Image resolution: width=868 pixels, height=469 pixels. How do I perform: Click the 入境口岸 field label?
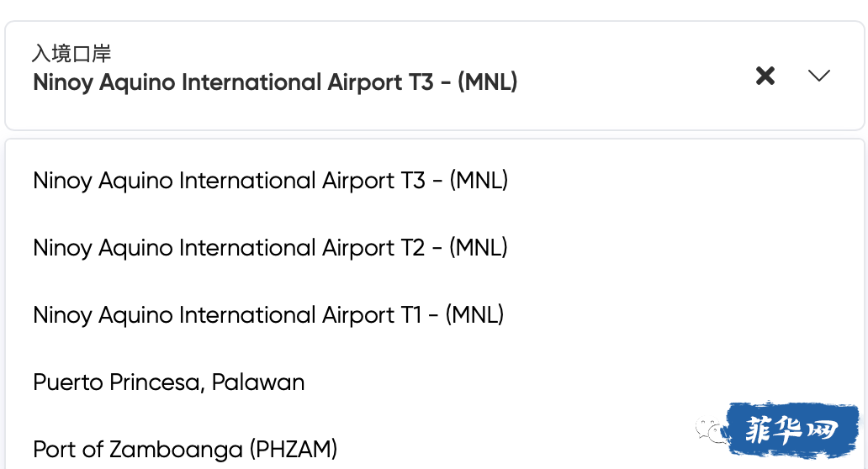tap(71, 54)
